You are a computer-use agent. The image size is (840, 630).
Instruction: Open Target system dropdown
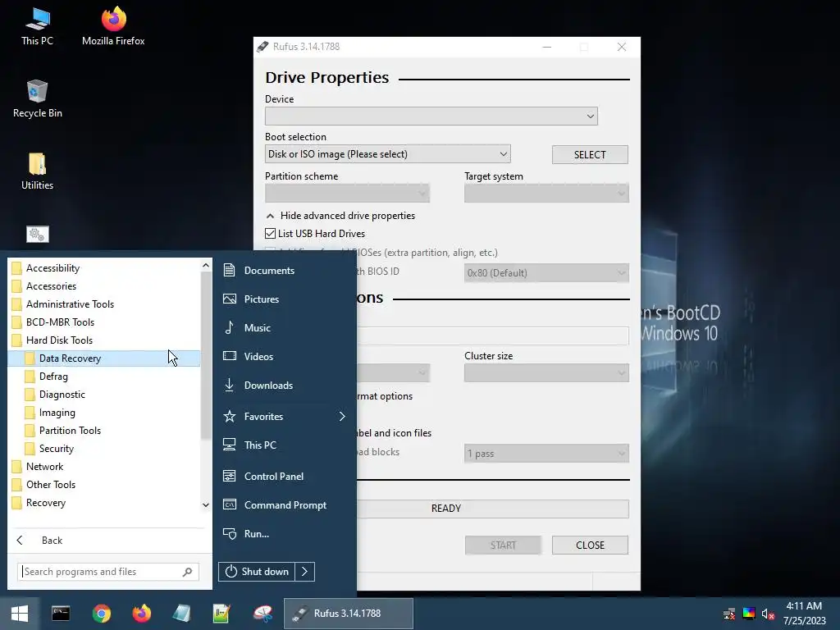point(546,193)
